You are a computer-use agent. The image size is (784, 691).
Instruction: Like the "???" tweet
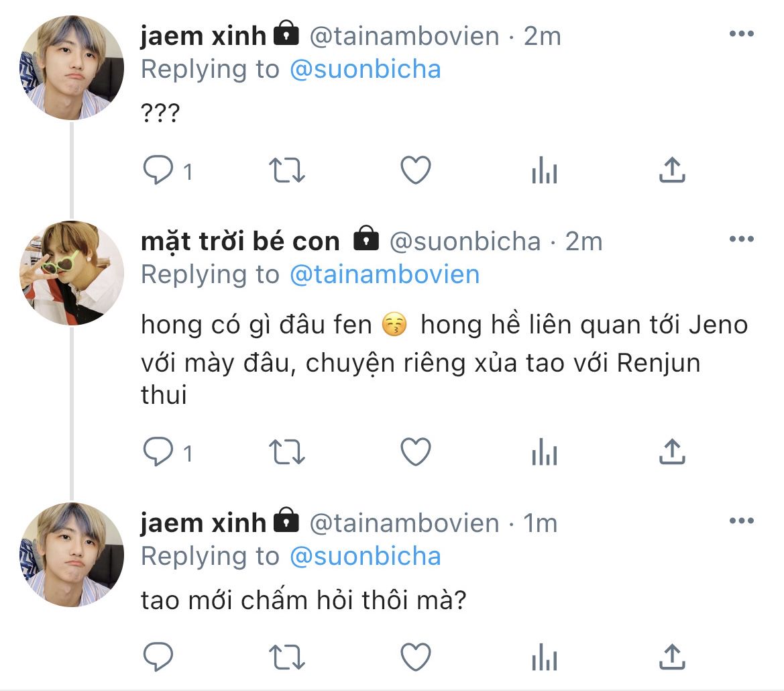tap(415, 171)
